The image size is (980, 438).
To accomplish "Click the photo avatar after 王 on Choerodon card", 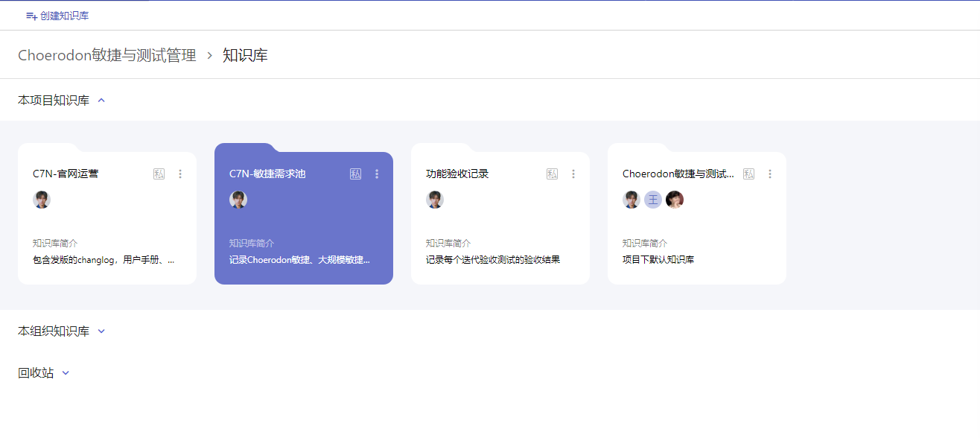I will pos(675,200).
